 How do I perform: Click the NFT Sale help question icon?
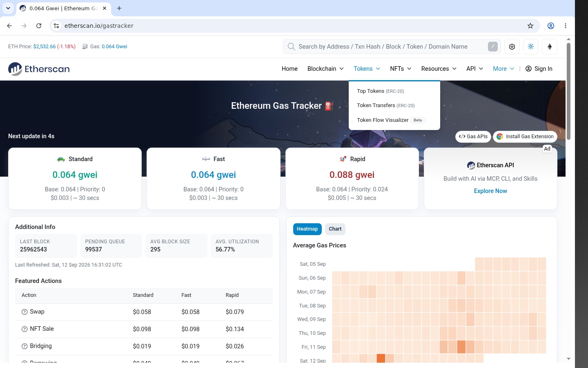[x=24, y=329]
